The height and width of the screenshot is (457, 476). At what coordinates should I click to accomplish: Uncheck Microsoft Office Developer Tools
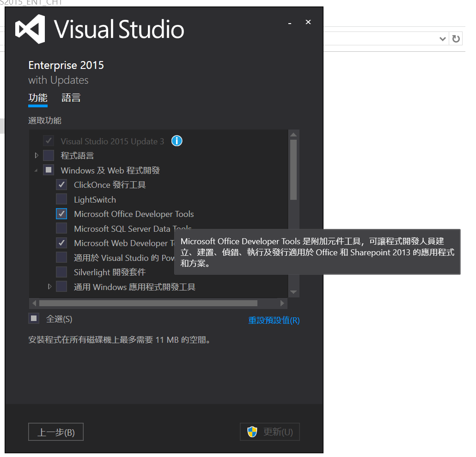click(x=61, y=214)
